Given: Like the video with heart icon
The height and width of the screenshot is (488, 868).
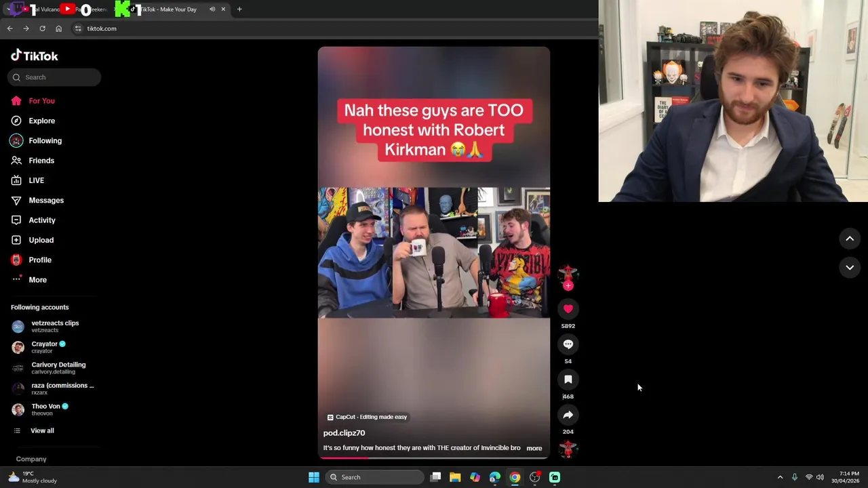Looking at the screenshot, I should click(x=568, y=309).
